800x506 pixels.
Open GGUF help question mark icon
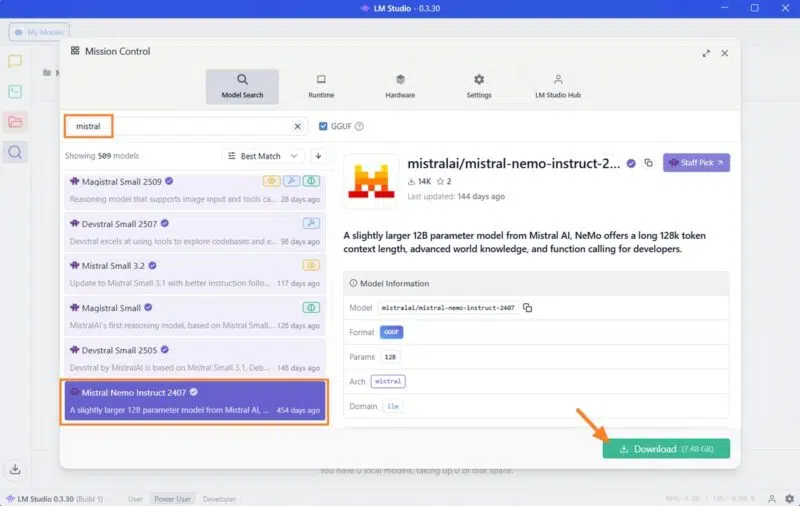[359, 126]
